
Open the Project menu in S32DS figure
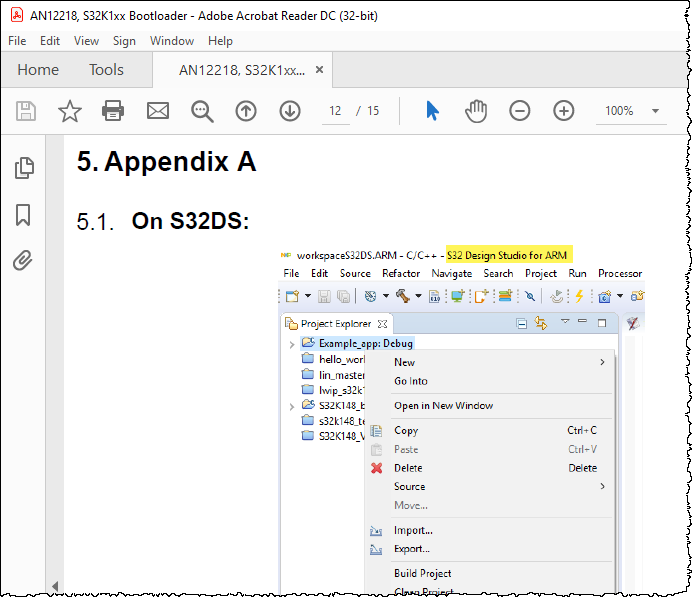pyautogui.click(x=541, y=274)
